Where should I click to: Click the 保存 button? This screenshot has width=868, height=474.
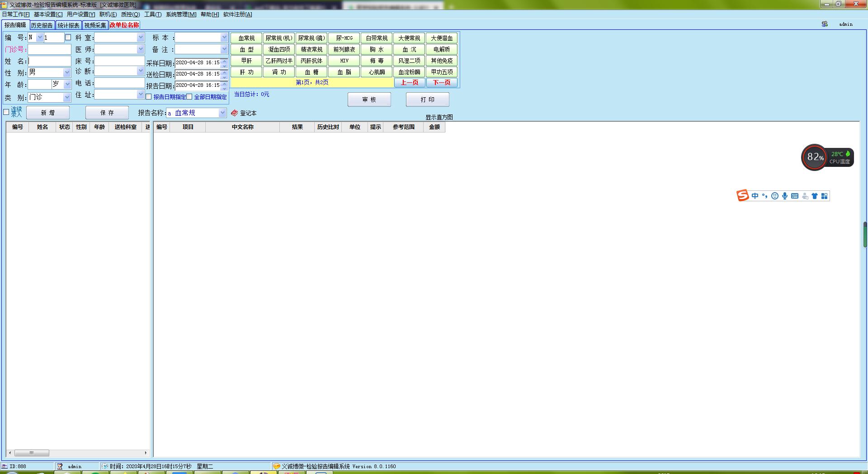coord(107,113)
